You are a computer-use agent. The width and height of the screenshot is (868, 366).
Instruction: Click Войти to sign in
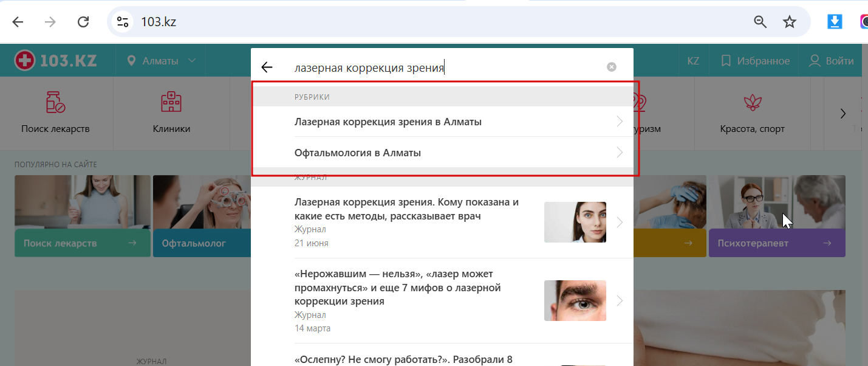832,61
